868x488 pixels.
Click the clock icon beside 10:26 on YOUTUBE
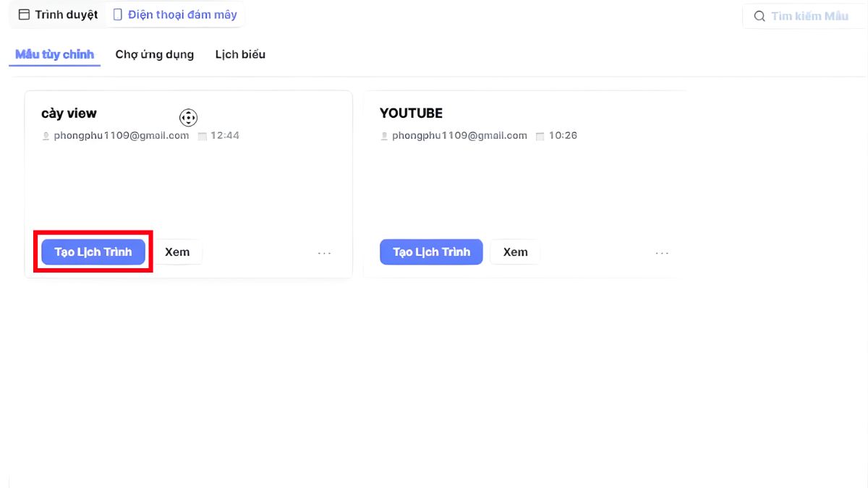point(540,135)
